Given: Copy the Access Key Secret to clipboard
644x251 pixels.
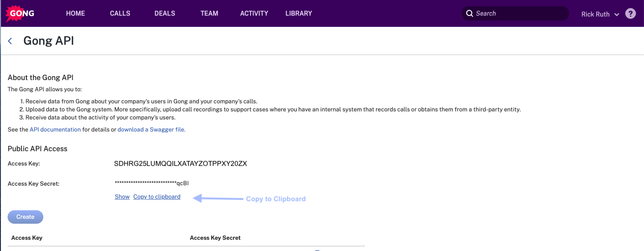Looking at the screenshot, I should click(x=157, y=197).
